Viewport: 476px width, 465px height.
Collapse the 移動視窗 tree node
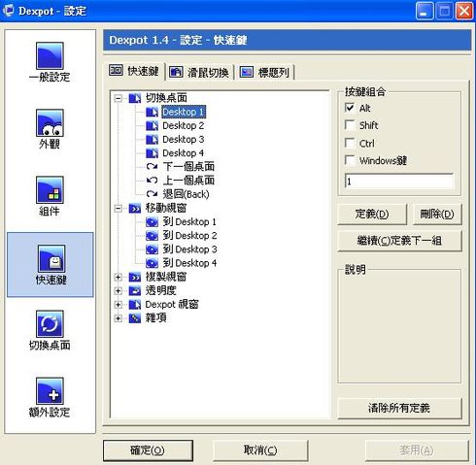pyautogui.click(x=119, y=209)
